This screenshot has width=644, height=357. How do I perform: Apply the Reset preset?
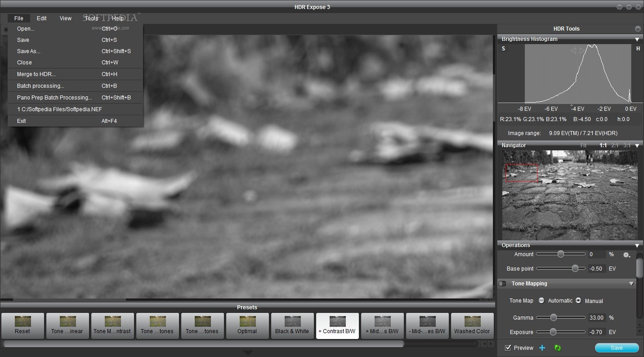[22, 326]
